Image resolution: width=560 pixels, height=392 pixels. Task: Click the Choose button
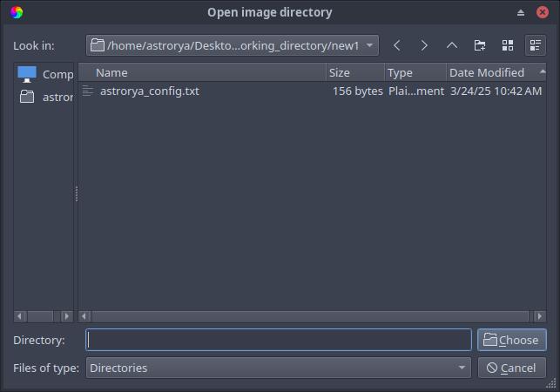pyautogui.click(x=512, y=340)
